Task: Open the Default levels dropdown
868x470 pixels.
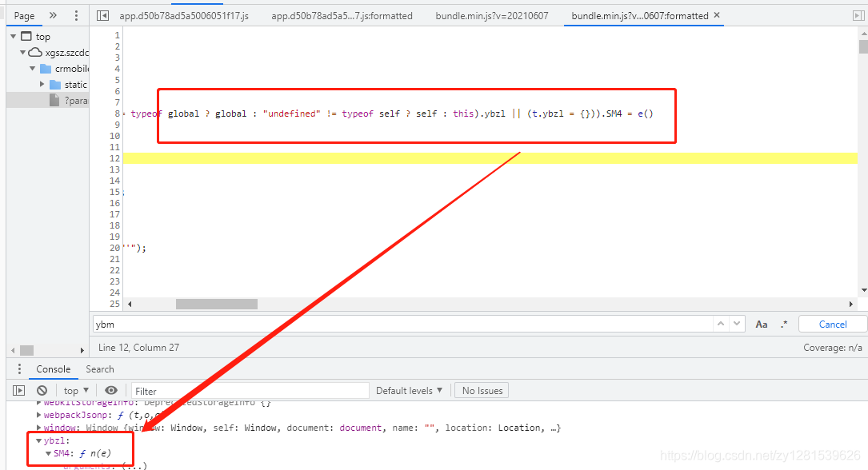Action: click(409, 390)
